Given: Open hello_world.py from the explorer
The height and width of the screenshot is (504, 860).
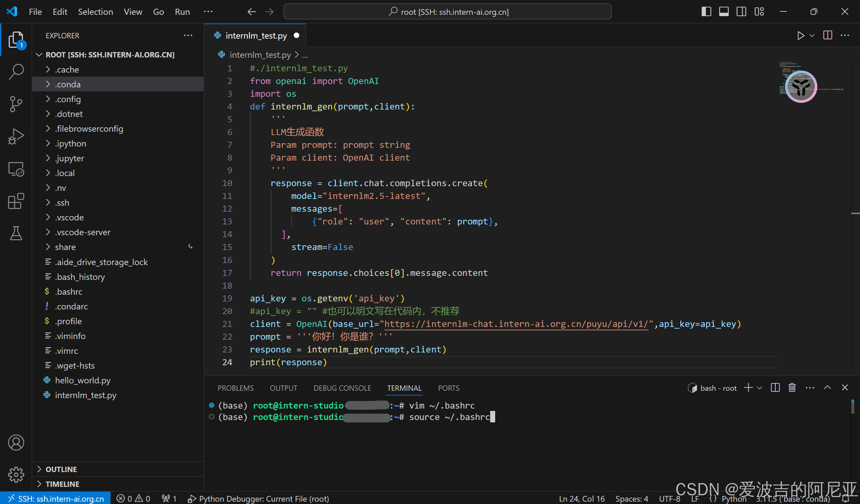Looking at the screenshot, I should pos(83,380).
